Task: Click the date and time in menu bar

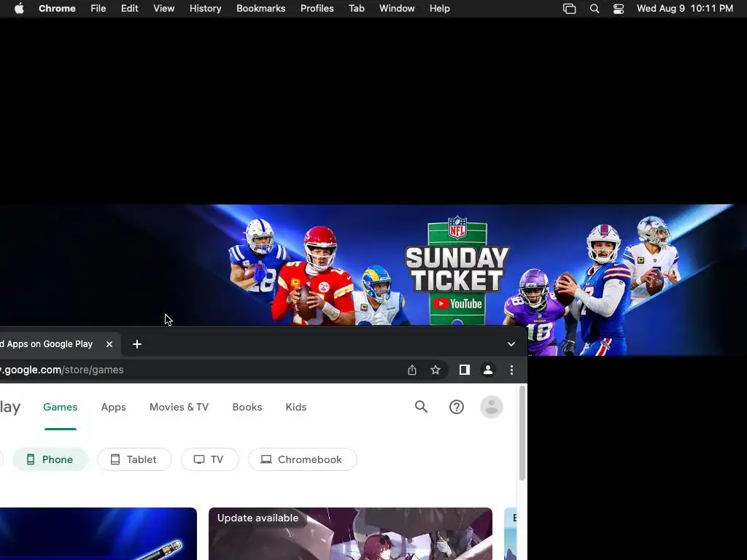Action: pos(684,9)
